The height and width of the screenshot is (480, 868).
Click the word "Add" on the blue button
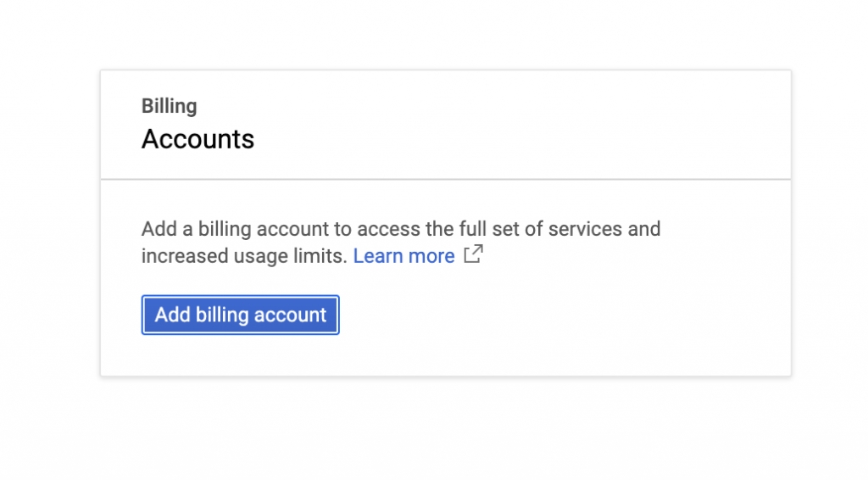(x=172, y=315)
